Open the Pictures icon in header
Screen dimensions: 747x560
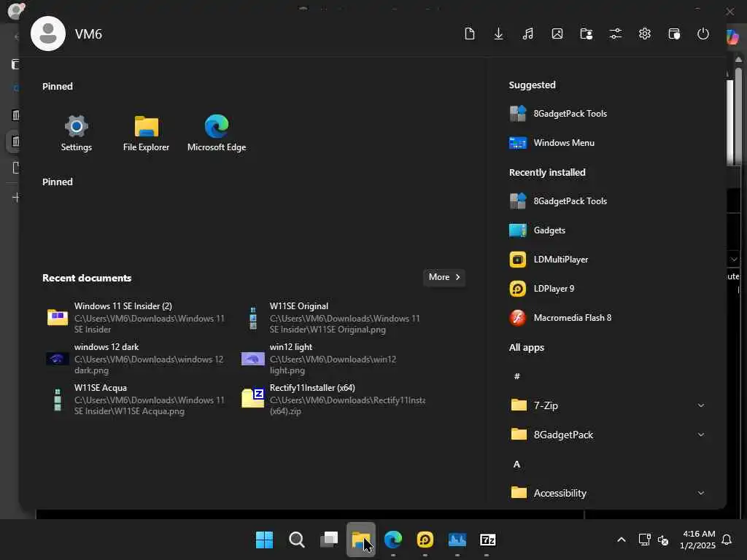tap(557, 34)
